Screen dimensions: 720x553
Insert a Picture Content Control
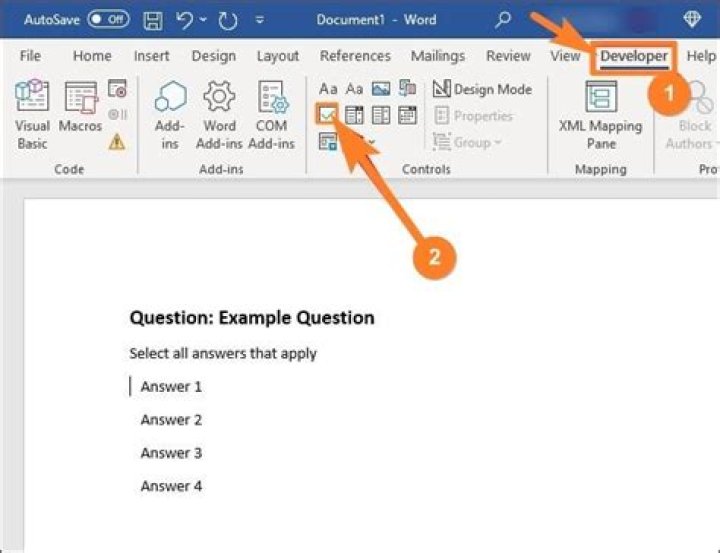point(381,88)
